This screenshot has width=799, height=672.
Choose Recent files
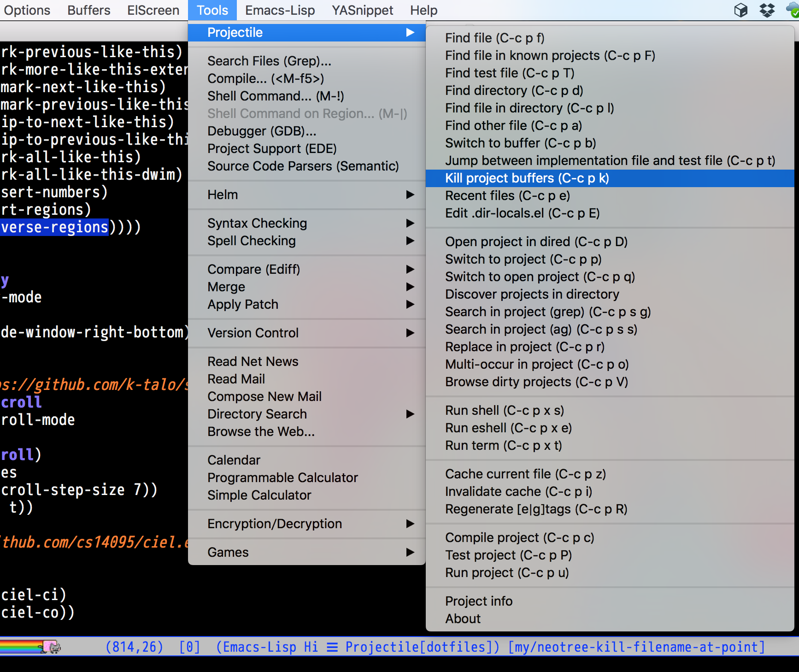610,195
